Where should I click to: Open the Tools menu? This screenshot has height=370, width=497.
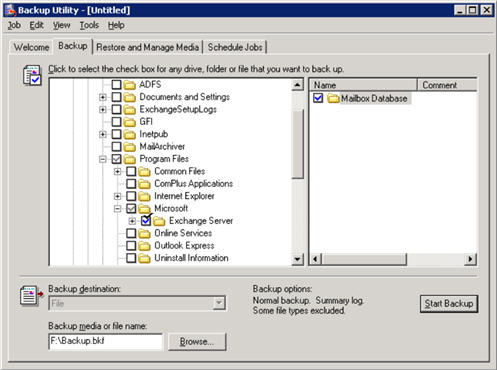click(x=89, y=25)
